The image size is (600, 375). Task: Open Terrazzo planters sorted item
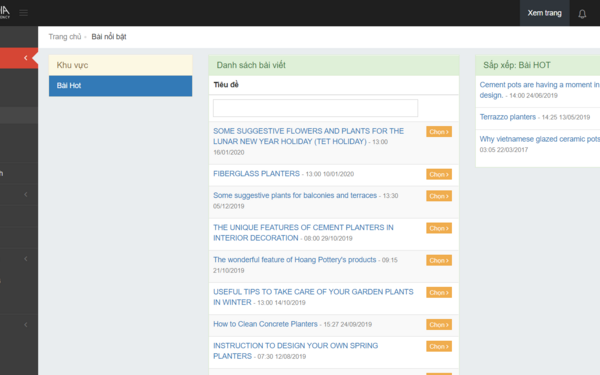[x=508, y=117]
